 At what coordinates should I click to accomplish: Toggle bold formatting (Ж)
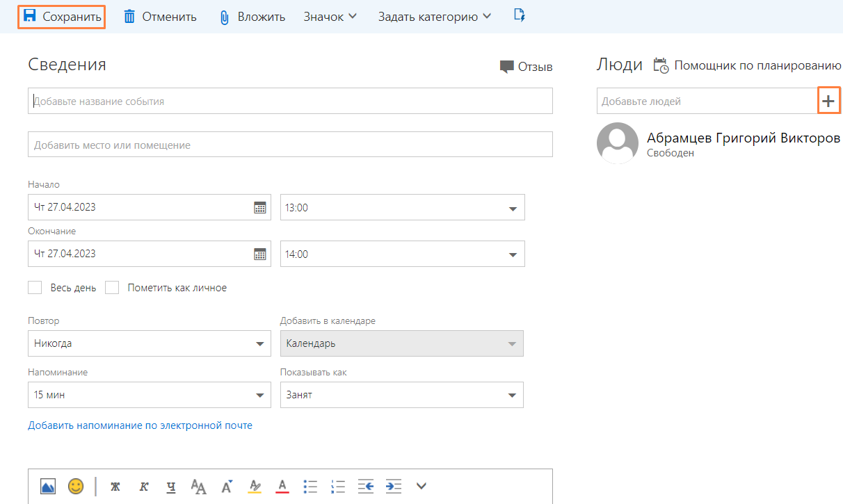(115, 487)
